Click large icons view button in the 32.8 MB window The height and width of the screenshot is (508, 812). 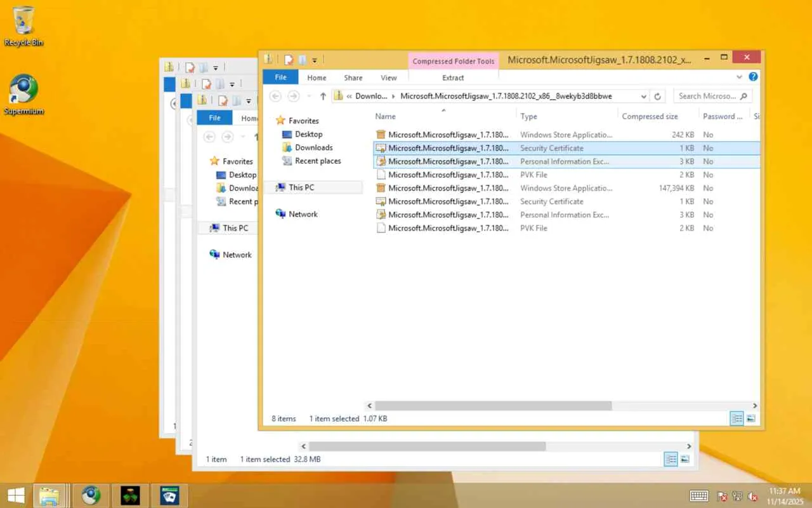685,459
